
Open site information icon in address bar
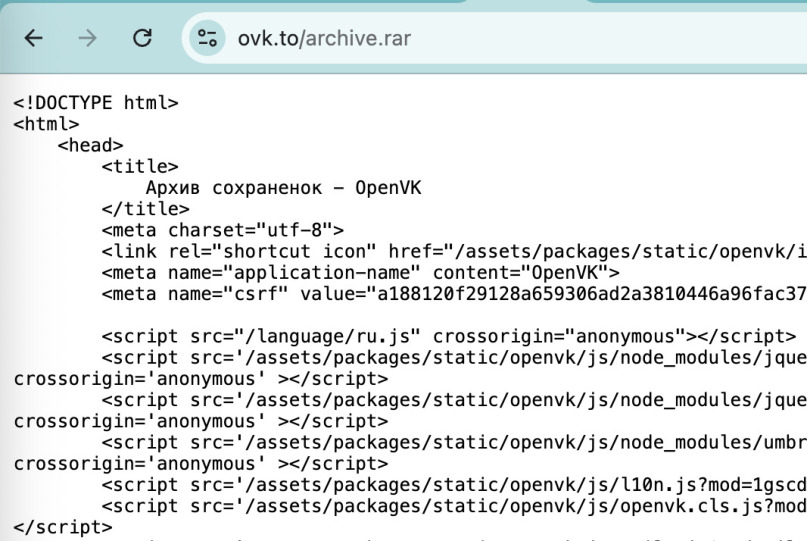tap(207, 38)
